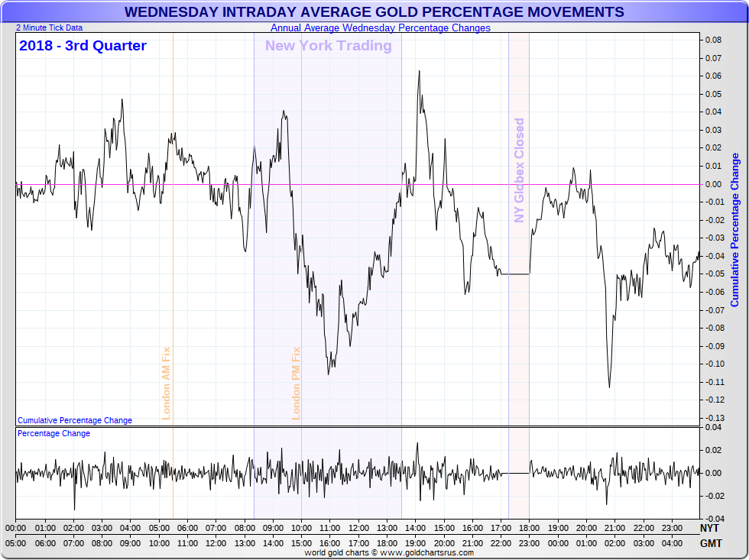This screenshot has height=560, width=749.
Task: Click the 22:00 tick label in the GMT row
Action: click(501, 543)
